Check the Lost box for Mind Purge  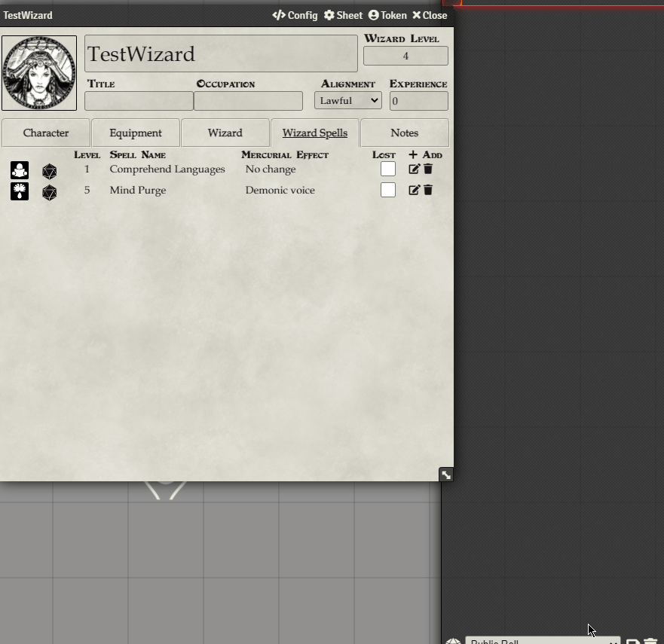point(387,190)
